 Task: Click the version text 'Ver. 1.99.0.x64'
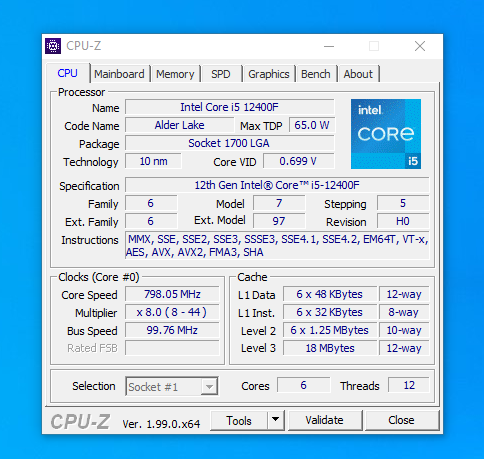(x=161, y=424)
